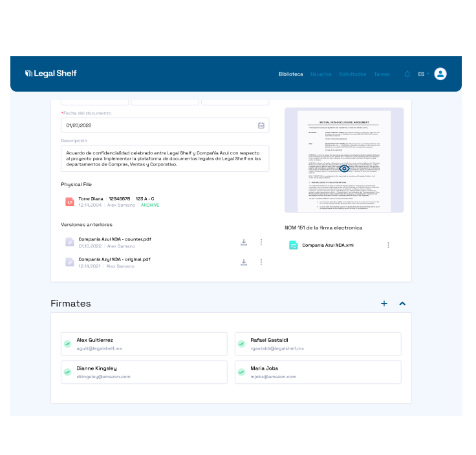The image size is (476, 455).
Task: Go to Solicitudes tab
Action: click(x=352, y=74)
